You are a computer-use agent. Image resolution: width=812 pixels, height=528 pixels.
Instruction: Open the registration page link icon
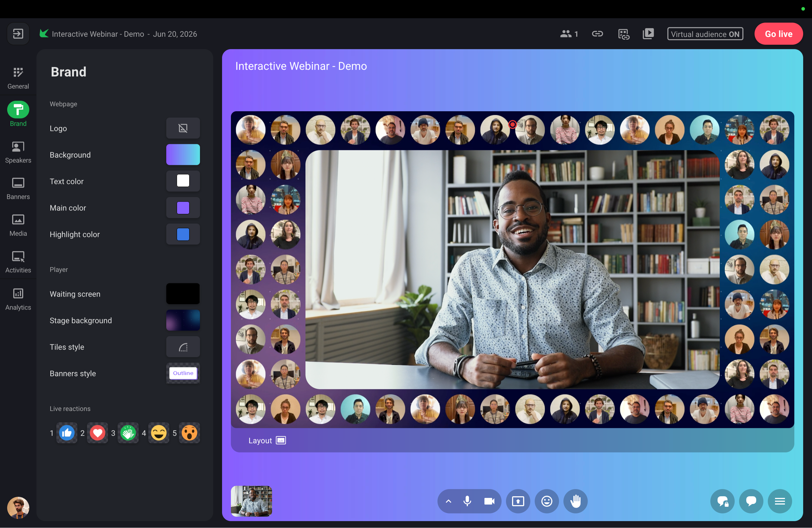click(x=623, y=34)
